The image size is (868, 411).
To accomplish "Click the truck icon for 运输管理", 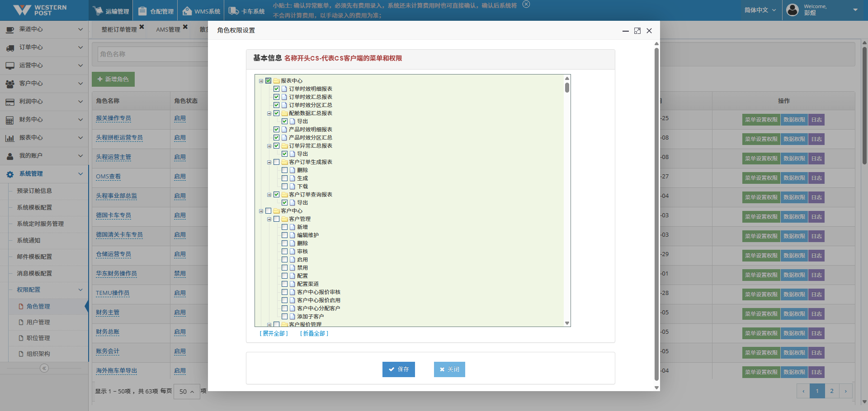I will click(97, 11).
